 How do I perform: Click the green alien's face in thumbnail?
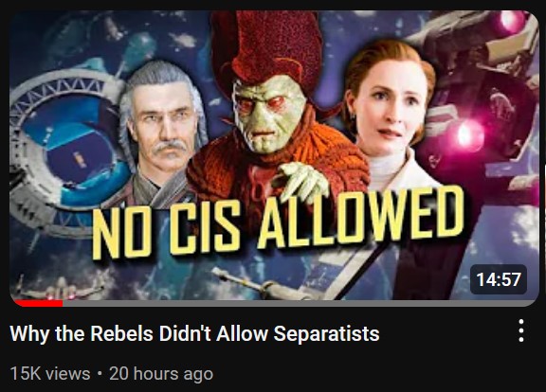pos(266,113)
